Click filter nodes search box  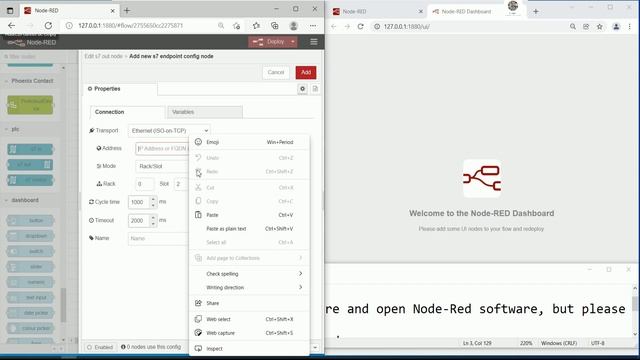(x=33, y=56)
